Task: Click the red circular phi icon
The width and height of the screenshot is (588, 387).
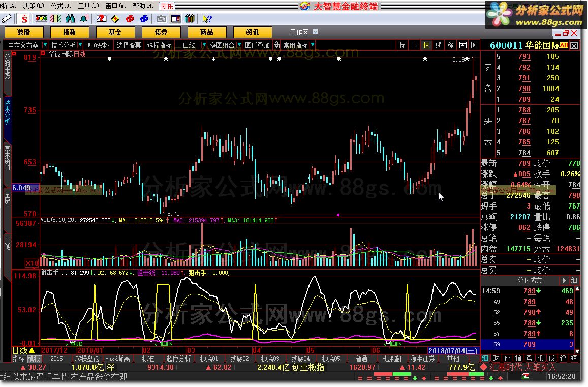Action: (130, 18)
